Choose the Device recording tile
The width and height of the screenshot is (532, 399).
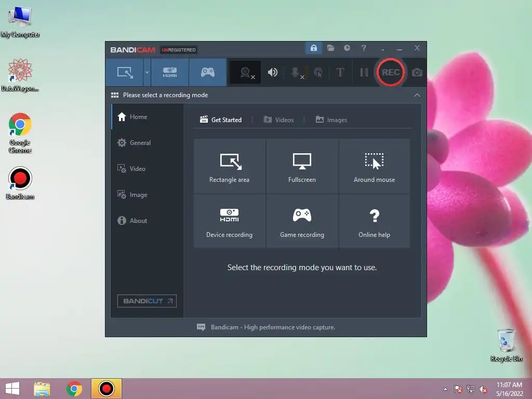[x=229, y=221]
